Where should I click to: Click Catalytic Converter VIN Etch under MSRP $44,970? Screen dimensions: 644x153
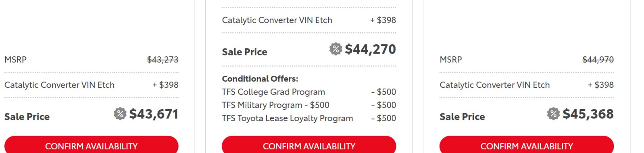(495, 85)
